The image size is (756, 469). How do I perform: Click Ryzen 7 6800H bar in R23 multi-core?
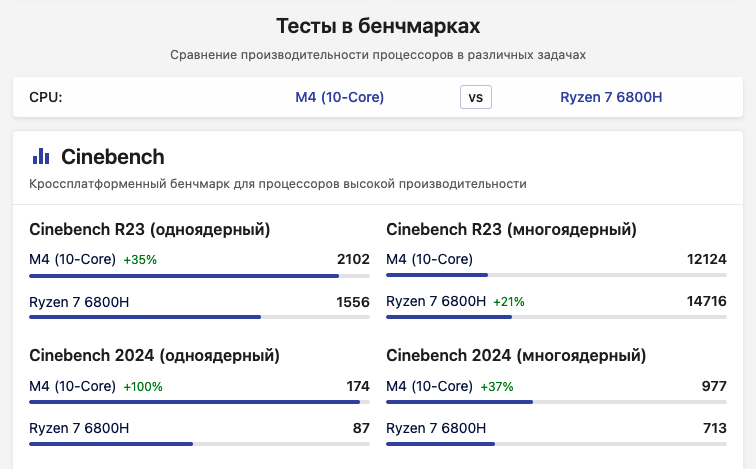click(x=556, y=317)
